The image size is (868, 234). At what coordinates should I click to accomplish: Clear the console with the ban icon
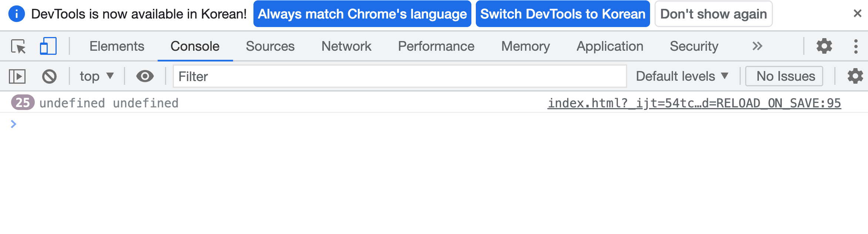tap(49, 77)
